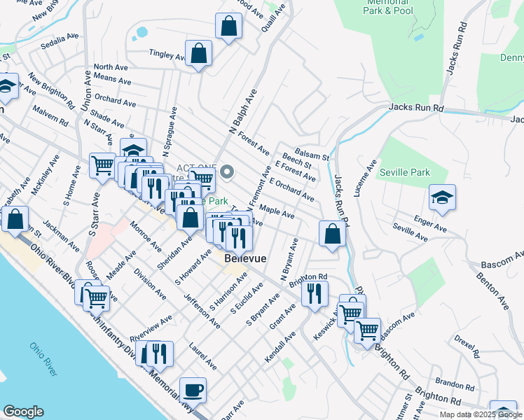The width and height of the screenshot is (524, 420).
Task: Click the Monroe Ave street label
Action: coord(146,237)
